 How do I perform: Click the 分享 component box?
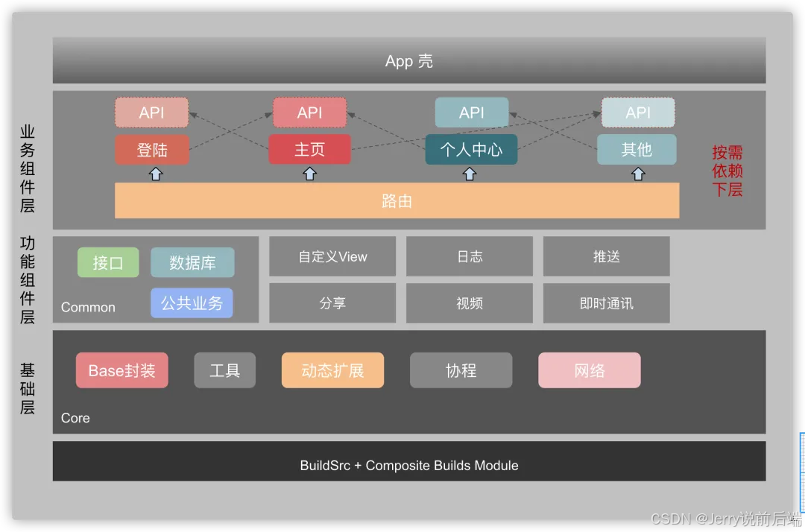pyautogui.click(x=332, y=303)
